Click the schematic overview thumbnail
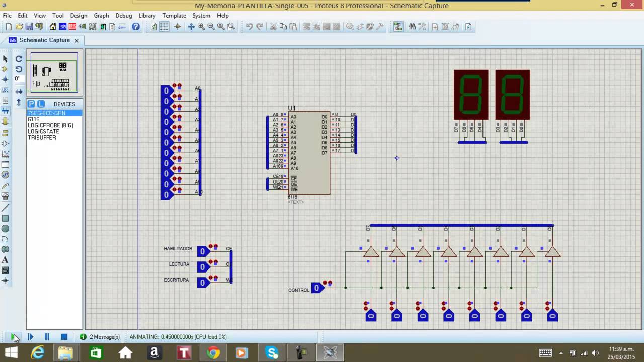Image resolution: width=644 pixels, height=362 pixels. tap(54, 72)
